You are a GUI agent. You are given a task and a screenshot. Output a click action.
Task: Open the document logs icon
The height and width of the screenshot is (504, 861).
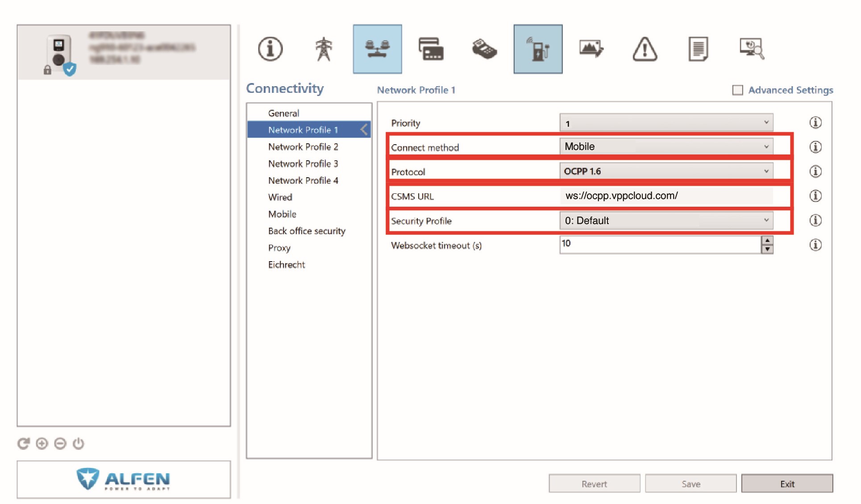(x=698, y=49)
